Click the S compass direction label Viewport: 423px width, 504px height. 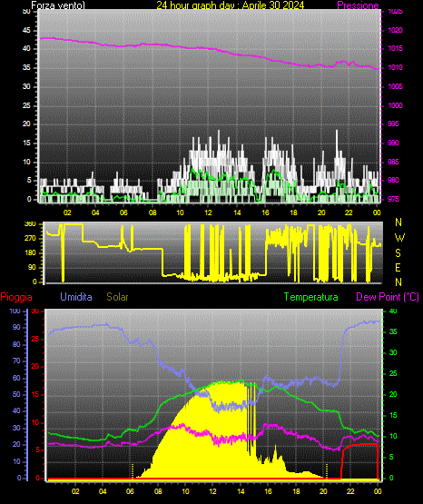tap(398, 253)
